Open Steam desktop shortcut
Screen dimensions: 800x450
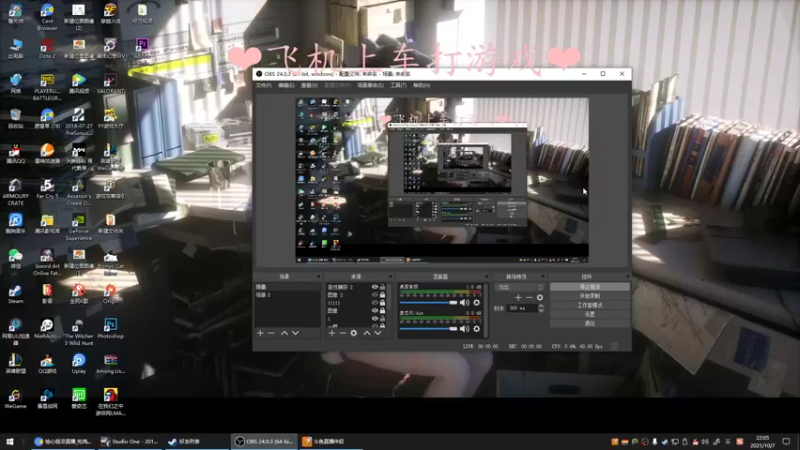tap(15, 294)
